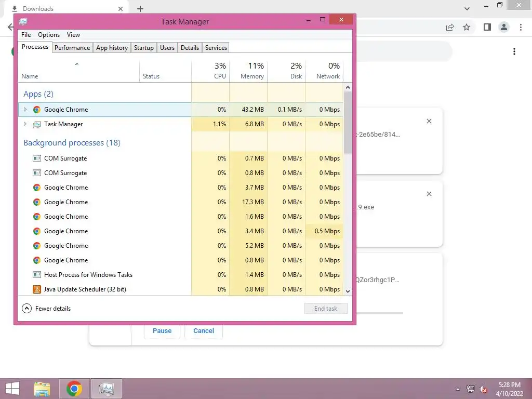Pause the download in Chrome

tap(162, 331)
